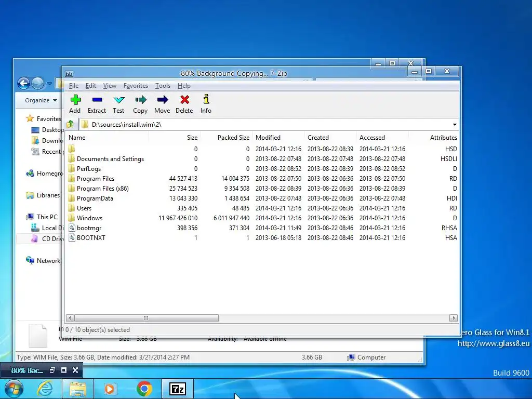Open the Tools menu

[163, 86]
